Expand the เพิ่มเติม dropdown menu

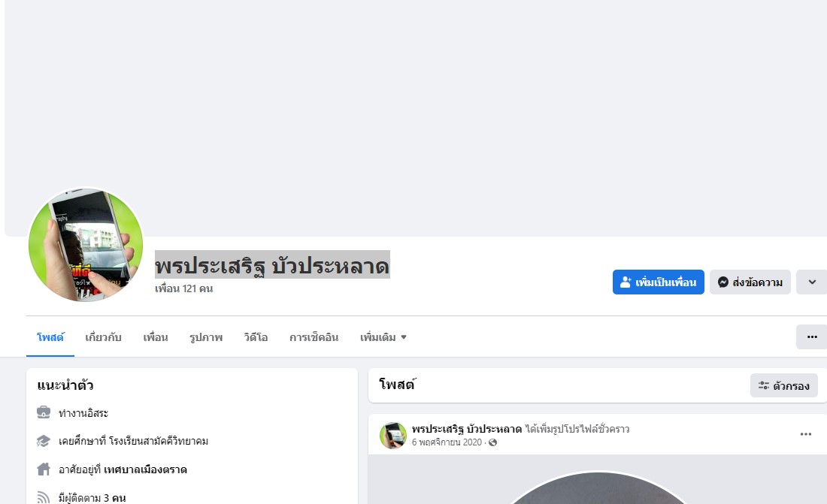click(383, 337)
